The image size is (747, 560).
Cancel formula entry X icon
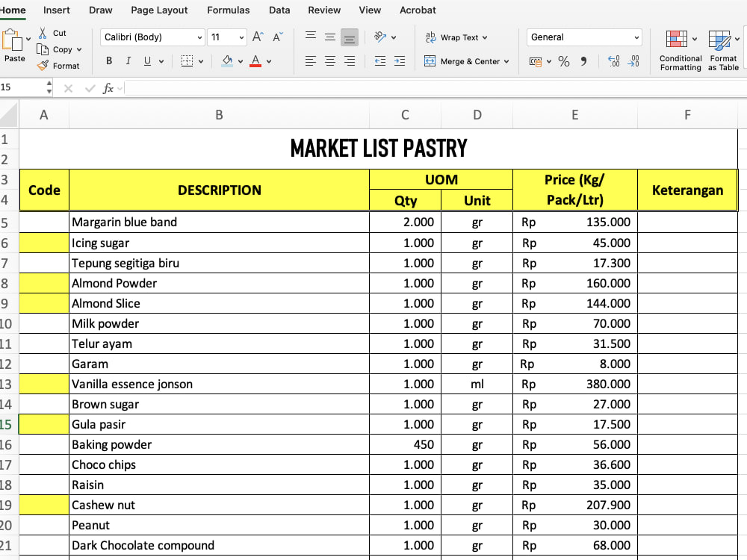point(68,88)
